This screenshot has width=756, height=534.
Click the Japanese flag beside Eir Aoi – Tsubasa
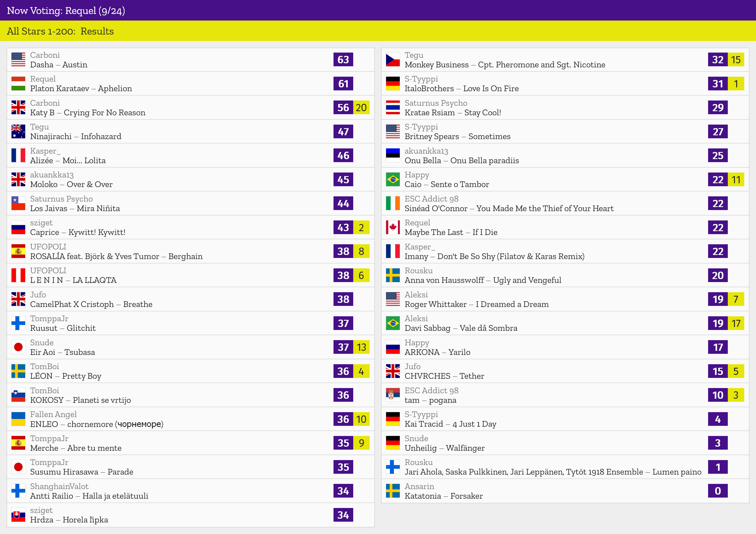click(x=18, y=347)
